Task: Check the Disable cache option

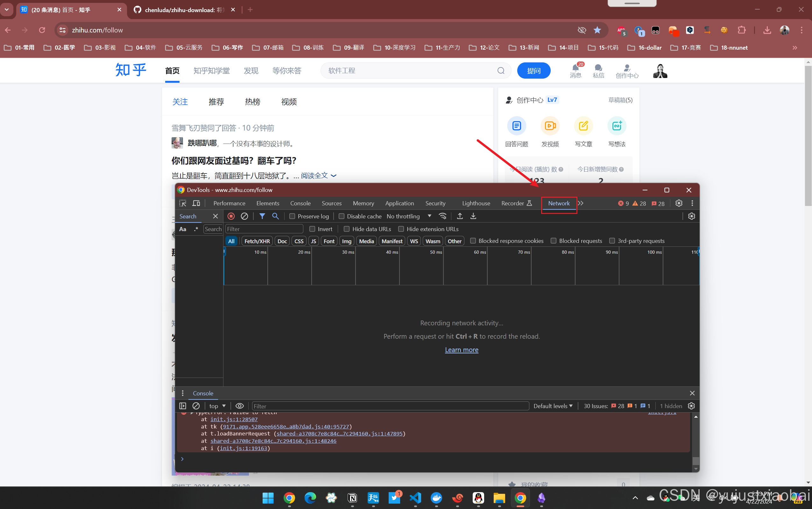Action: (x=342, y=216)
